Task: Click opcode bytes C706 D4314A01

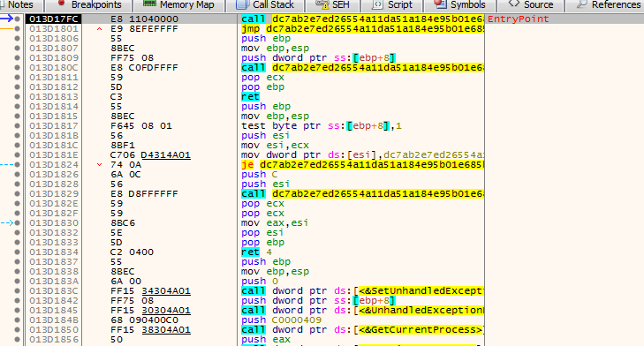Action: click(x=150, y=154)
